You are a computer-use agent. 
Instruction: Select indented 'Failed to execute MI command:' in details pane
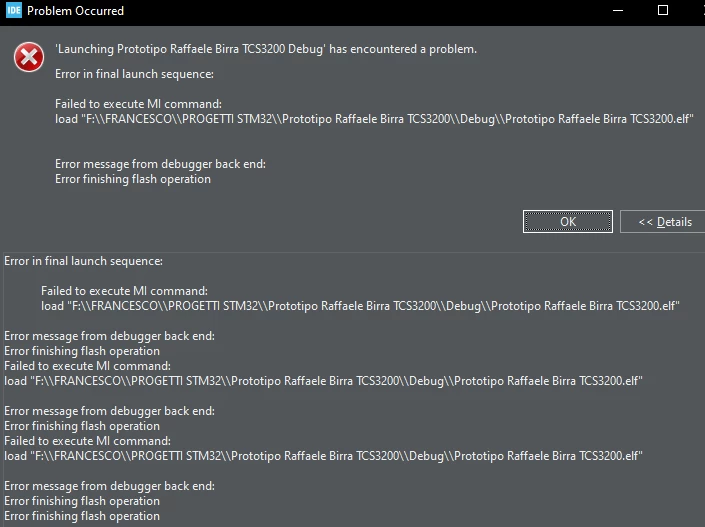click(x=124, y=291)
